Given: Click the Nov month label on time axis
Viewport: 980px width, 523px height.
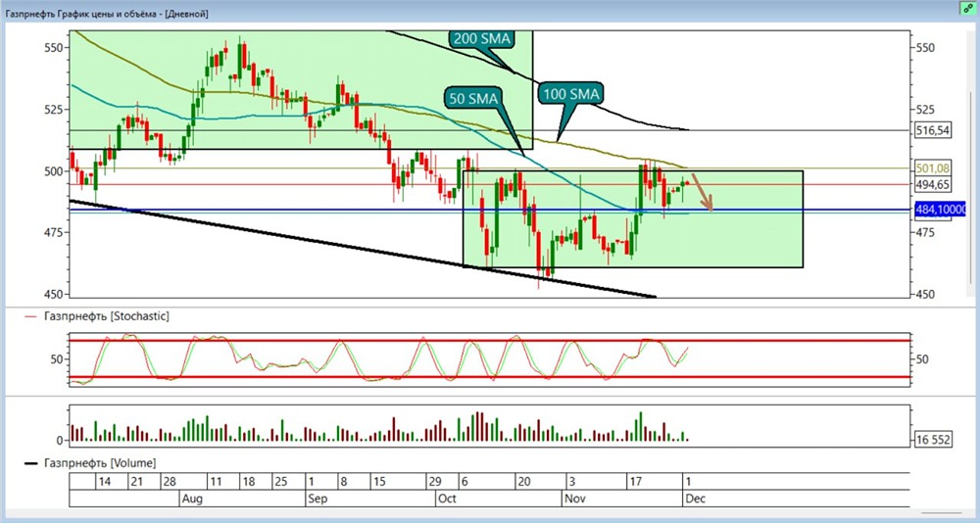Looking at the screenshot, I should click(x=575, y=499).
